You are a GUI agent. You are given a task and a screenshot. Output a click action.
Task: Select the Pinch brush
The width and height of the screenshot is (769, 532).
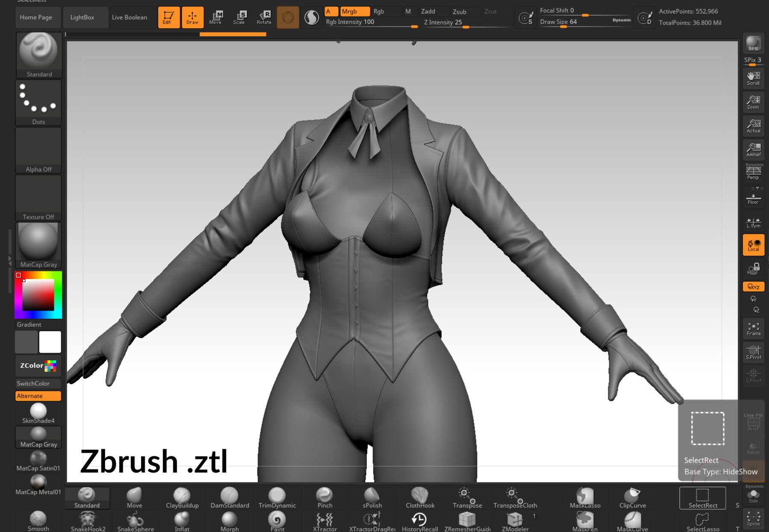click(325, 498)
